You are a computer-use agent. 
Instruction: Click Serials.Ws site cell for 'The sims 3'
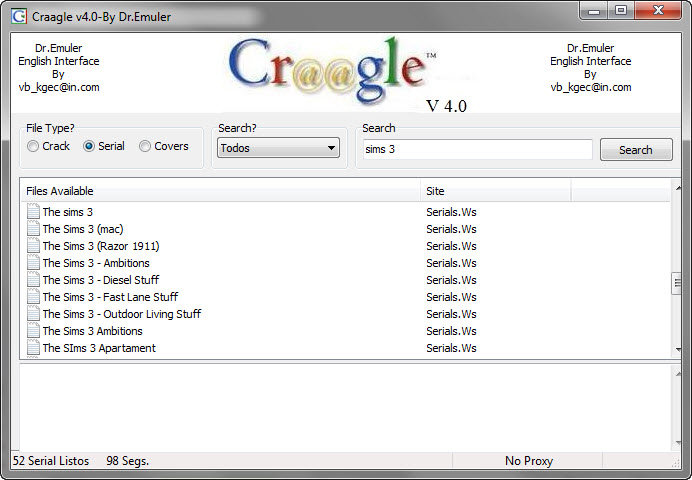pyautogui.click(x=451, y=212)
